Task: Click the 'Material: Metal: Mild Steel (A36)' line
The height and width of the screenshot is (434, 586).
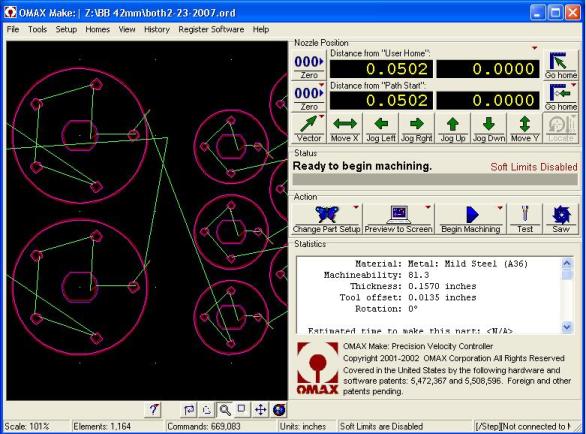Action: (x=441, y=264)
